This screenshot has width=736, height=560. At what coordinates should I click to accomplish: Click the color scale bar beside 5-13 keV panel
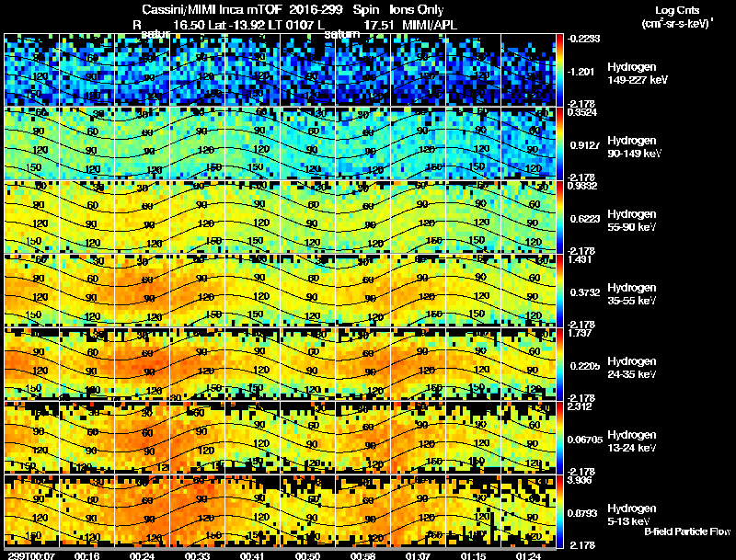[x=559, y=511]
